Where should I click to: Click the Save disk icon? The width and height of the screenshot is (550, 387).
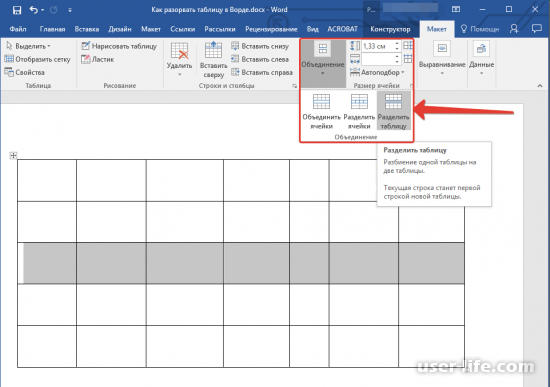[x=16, y=10]
